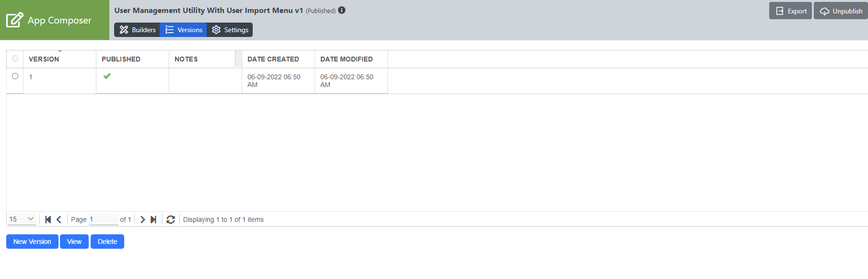Sort by Date Created column header
The height and width of the screenshot is (279, 868).
pyautogui.click(x=273, y=59)
